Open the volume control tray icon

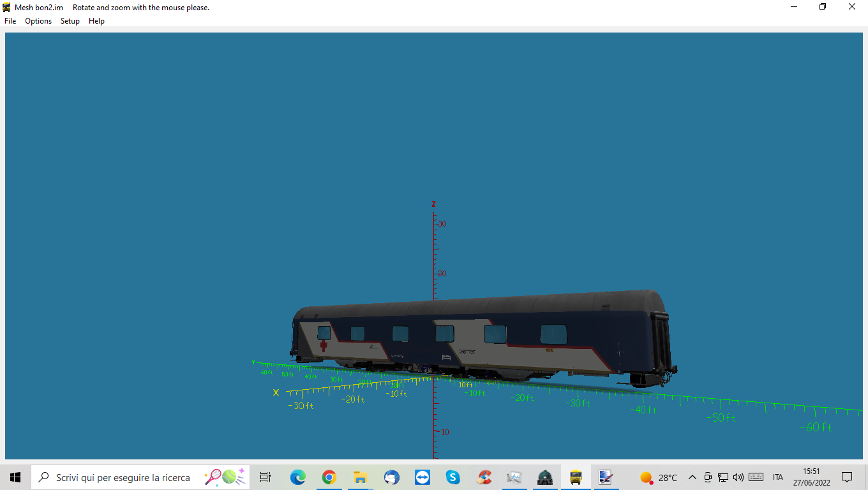[x=738, y=477]
